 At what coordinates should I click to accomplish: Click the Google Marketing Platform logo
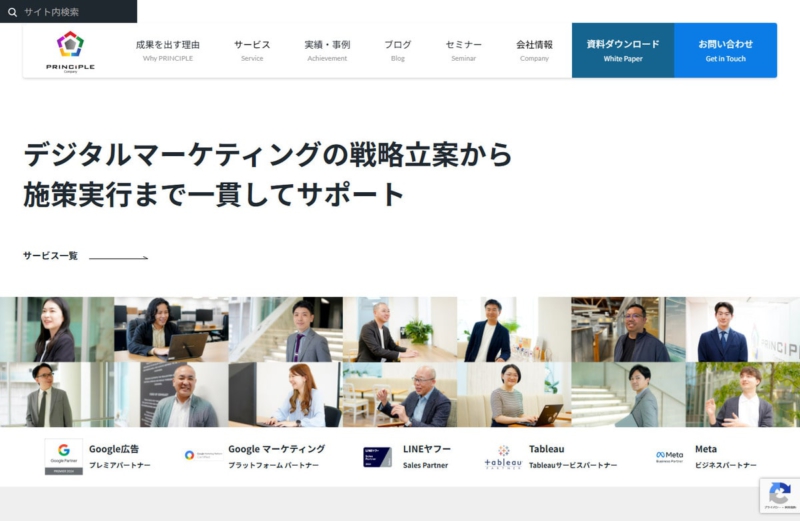coord(204,455)
